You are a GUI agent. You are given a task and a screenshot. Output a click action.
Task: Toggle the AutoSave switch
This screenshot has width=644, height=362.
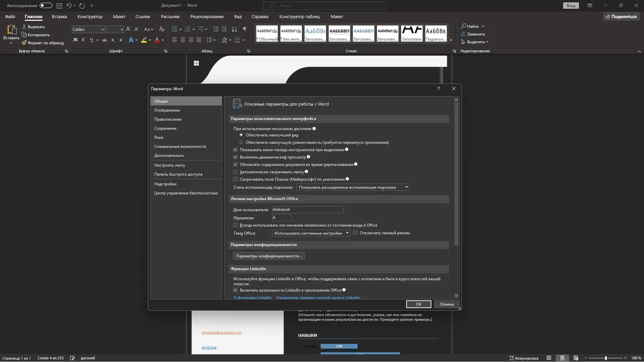tap(46, 5)
